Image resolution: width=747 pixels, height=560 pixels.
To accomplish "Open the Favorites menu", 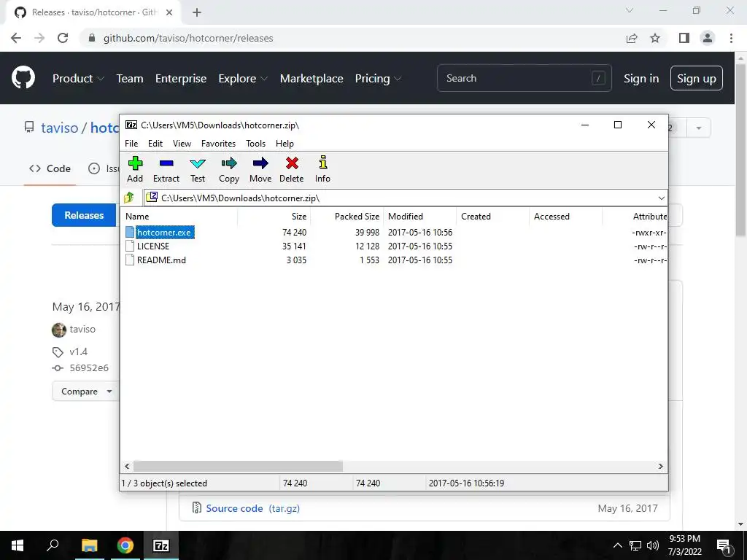I will point(218,144).
